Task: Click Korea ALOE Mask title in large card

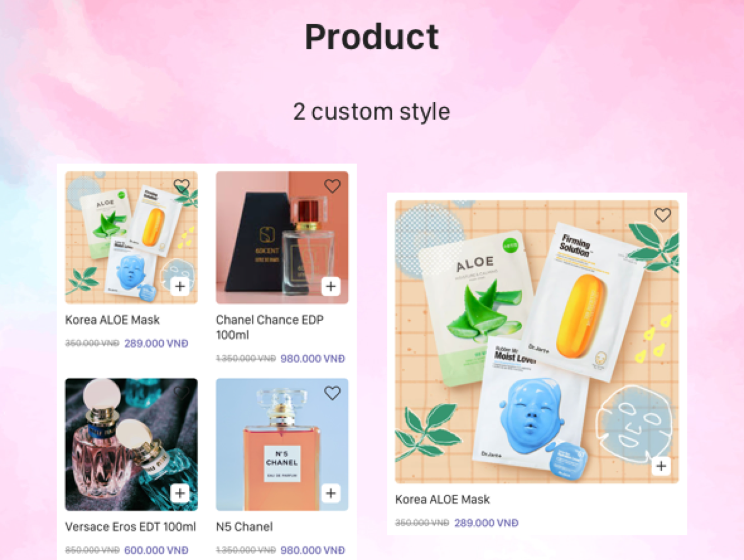Action: [443, 499]
